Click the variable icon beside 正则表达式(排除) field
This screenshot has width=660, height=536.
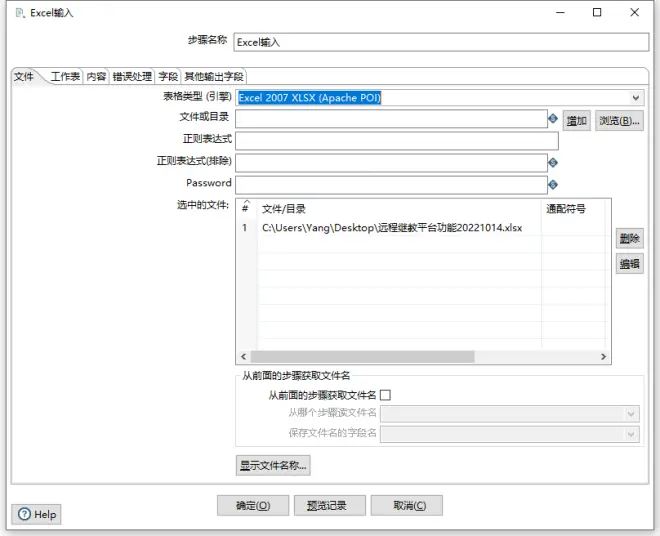(553, 163)
